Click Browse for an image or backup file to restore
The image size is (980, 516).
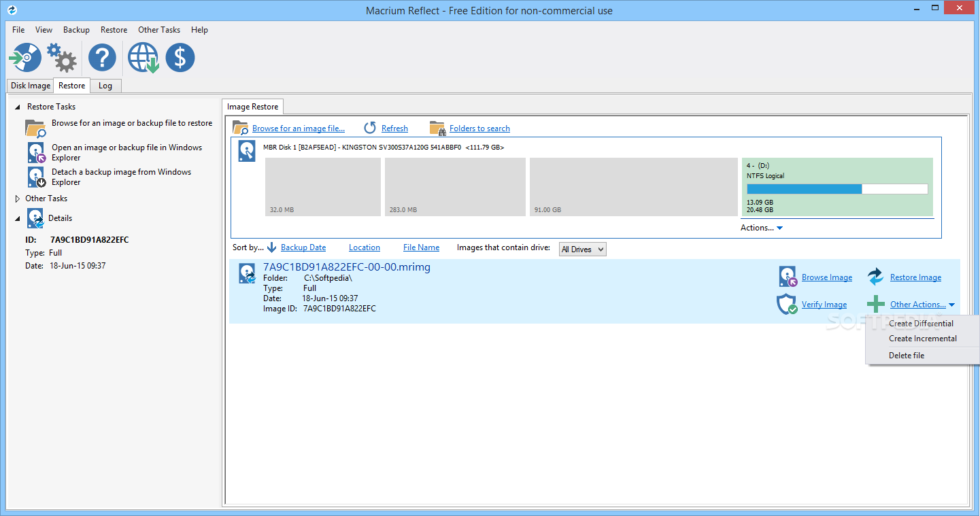click(x=132, y=123)
